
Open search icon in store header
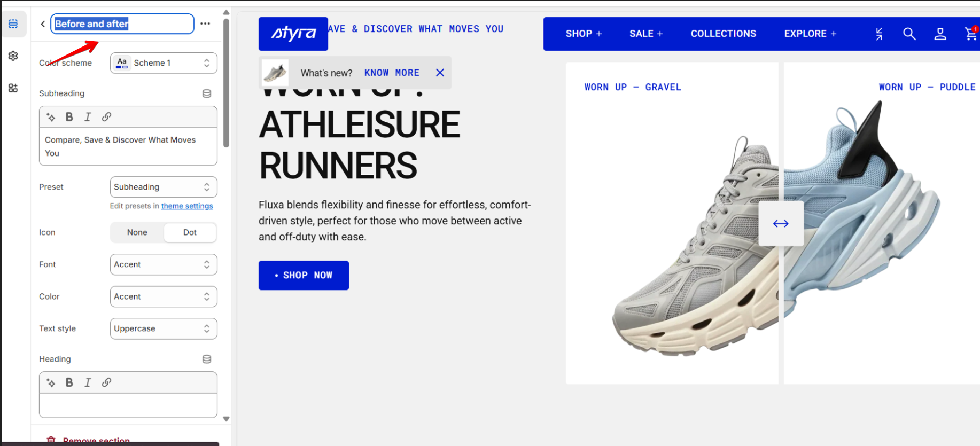[x=909, y=34]
